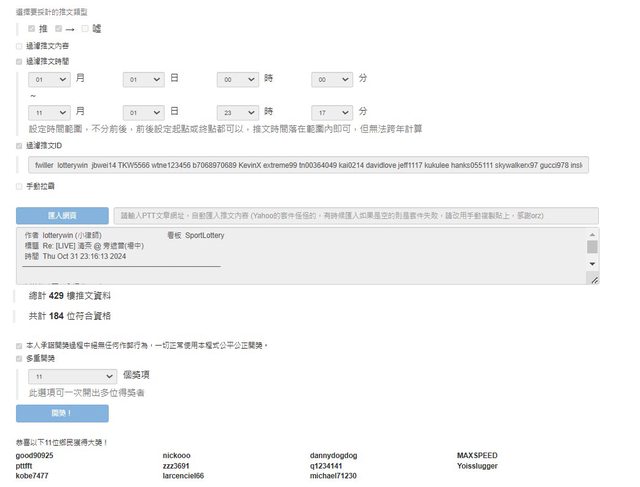This screenshot has height=487, width=640.
Task: Enable the 手動扣霸 checkbox
Action: [19, 186]
